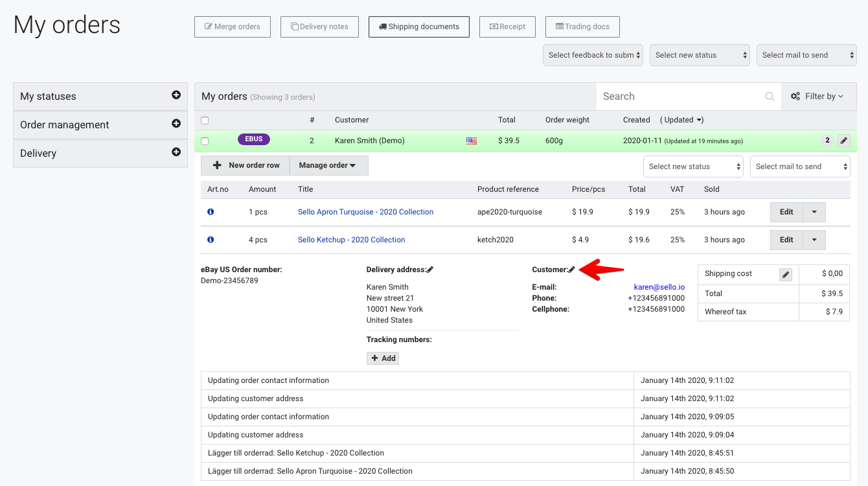
Task: Open order-level Select new status dropdown
Action: tap(693, 167)
